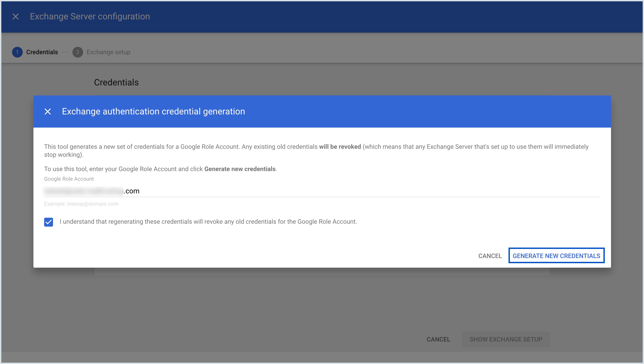Cancel the credential generation dialog
The image size is (644, 364).
click(490, 256)
